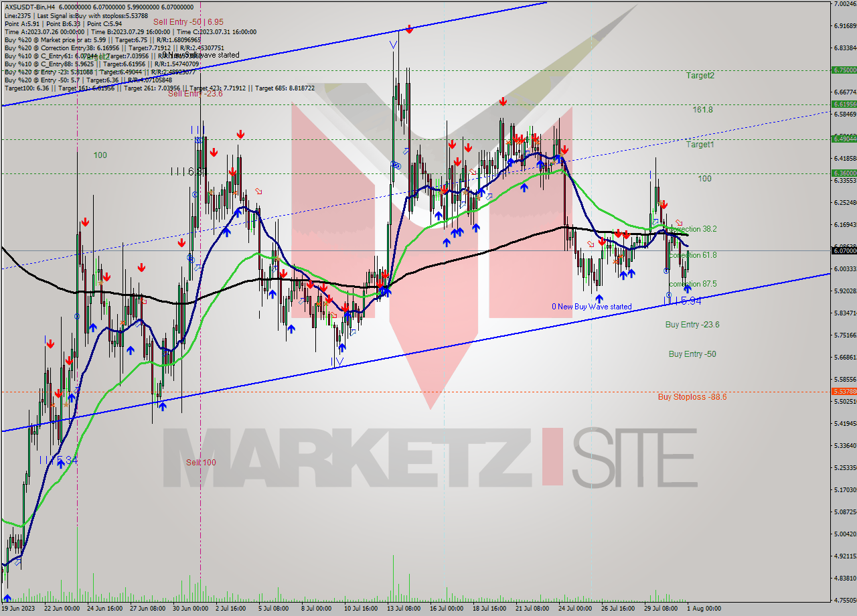Click the 21 Jul 08:00 time label

[x=532, y=609]
